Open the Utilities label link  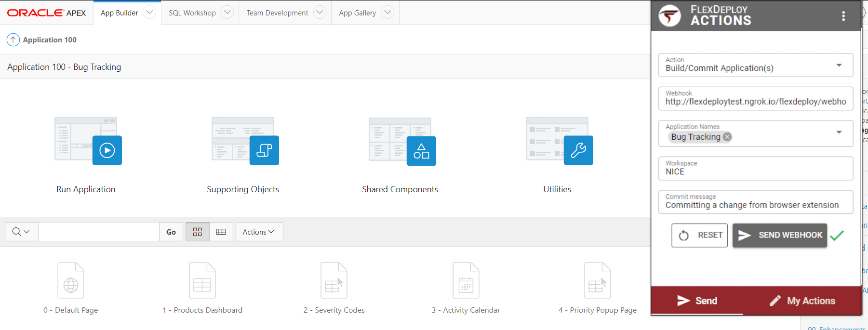tap(557, 189)
